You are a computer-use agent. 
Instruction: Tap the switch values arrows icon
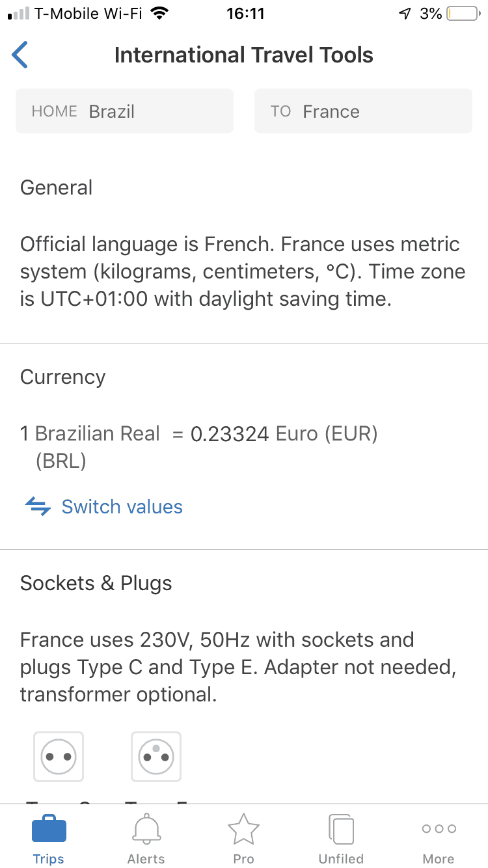tap(38, 507)
